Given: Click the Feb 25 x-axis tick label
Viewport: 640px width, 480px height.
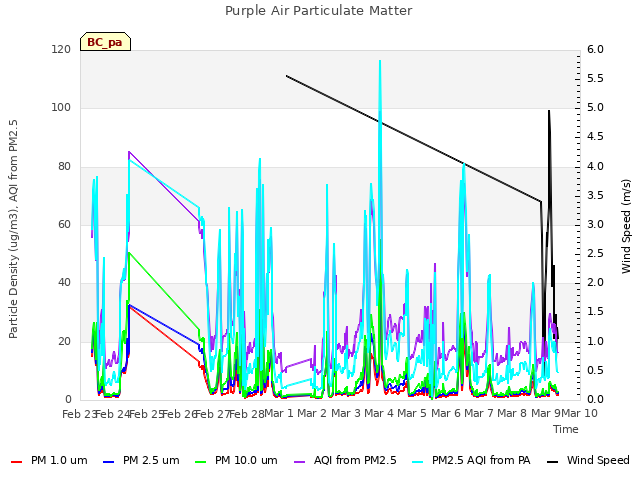Looking at the screenshot, I should 145,414.
